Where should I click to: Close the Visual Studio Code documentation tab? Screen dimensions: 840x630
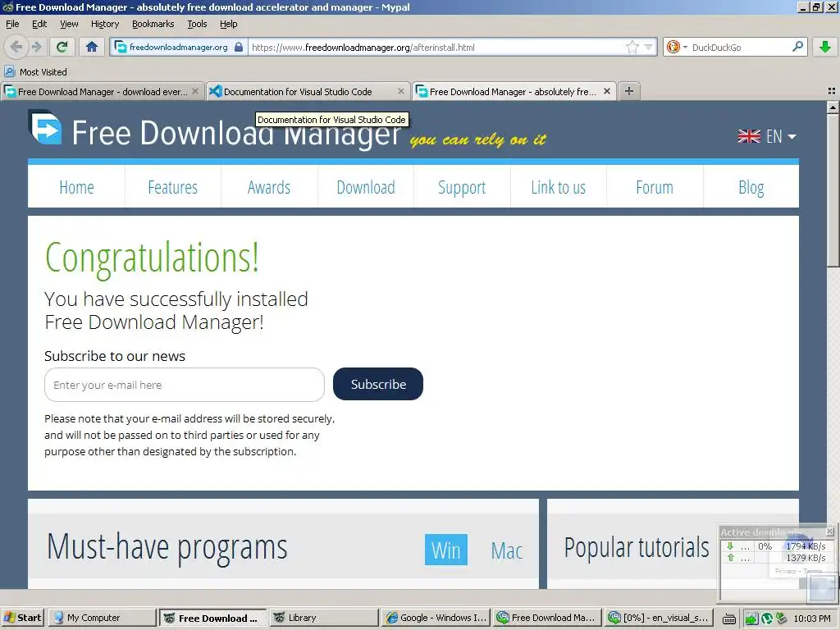400,92
